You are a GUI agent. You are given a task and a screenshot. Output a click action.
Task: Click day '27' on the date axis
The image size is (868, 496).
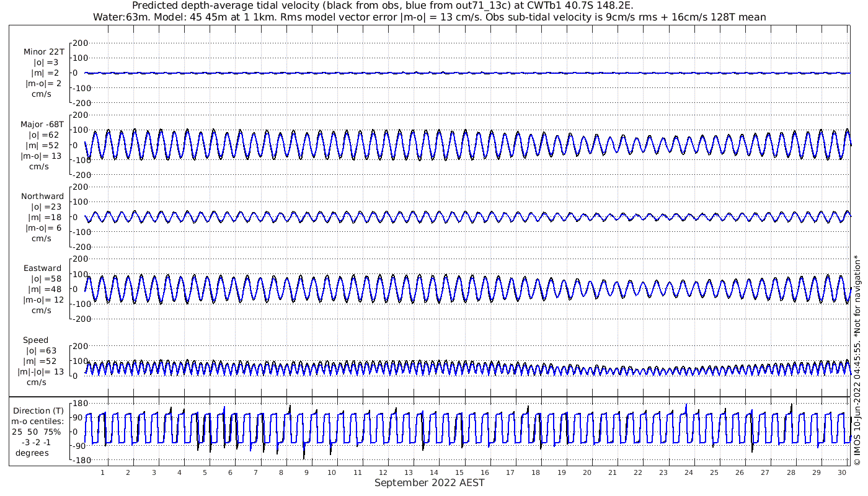click(765, 472)
